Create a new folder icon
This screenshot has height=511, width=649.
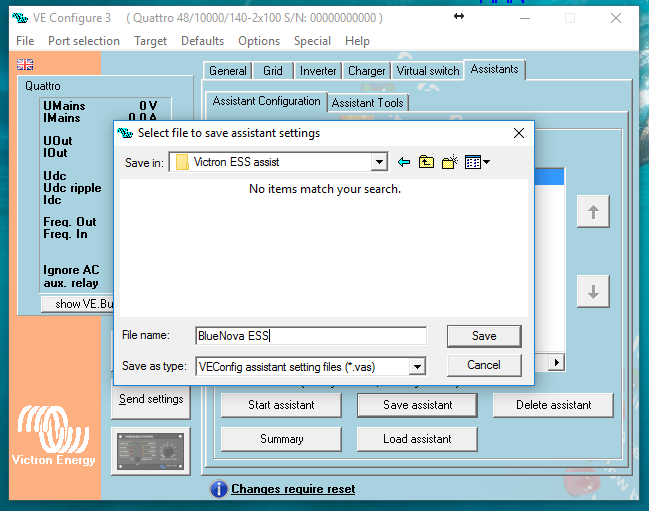click(449, 162)
